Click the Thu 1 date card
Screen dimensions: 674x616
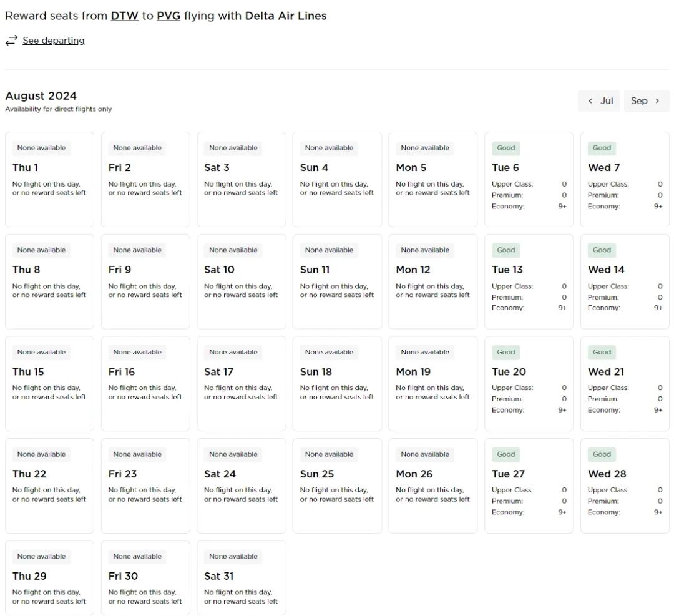[49, 179]
